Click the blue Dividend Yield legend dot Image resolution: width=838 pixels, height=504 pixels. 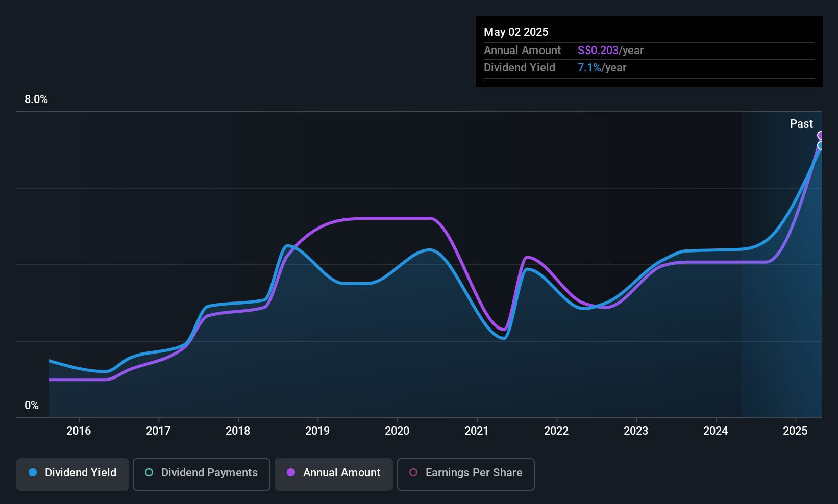(x=33, y=473)
